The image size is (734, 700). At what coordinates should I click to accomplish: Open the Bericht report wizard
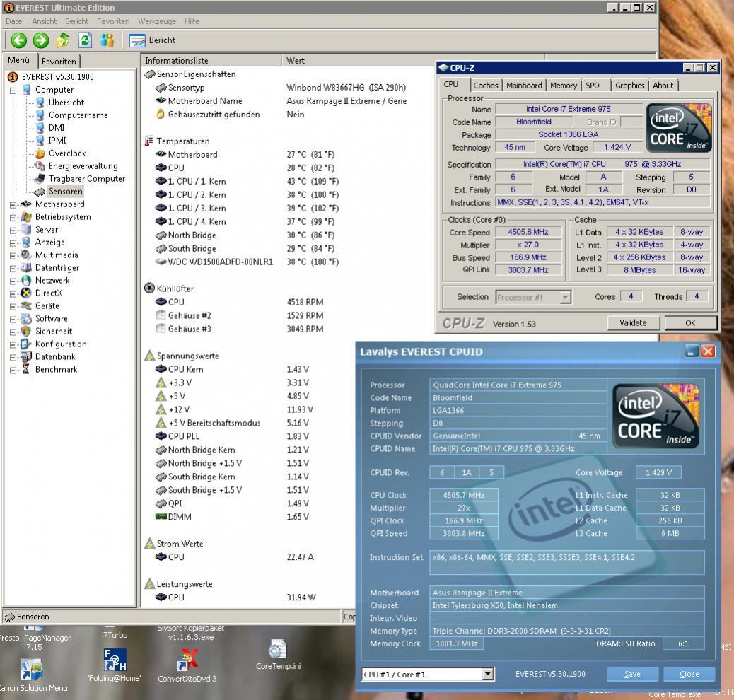[153, 41]
